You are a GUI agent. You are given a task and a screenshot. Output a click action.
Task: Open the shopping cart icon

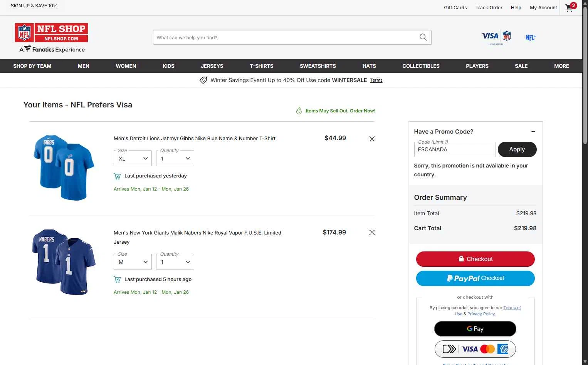(x=570, y=8)
